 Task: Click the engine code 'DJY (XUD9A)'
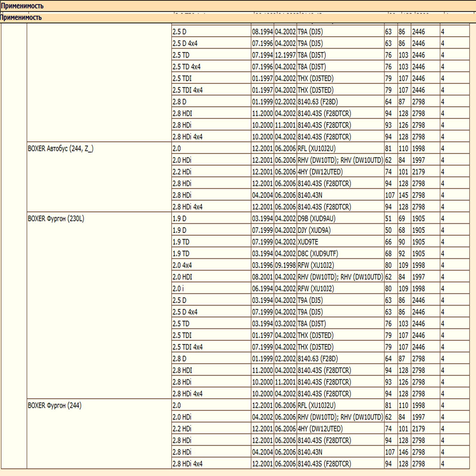314,230
